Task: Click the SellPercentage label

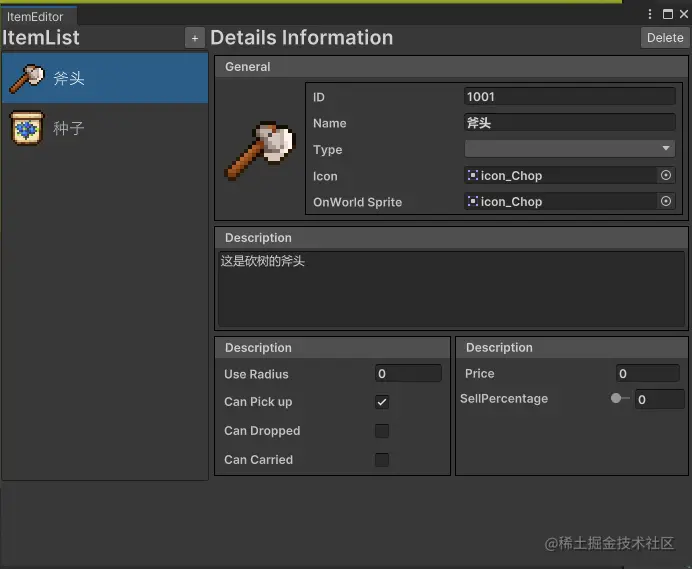Action: [504, 399]
